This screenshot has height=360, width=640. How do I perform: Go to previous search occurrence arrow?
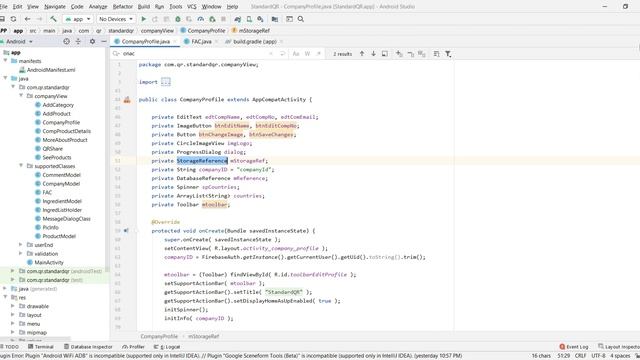362,54
